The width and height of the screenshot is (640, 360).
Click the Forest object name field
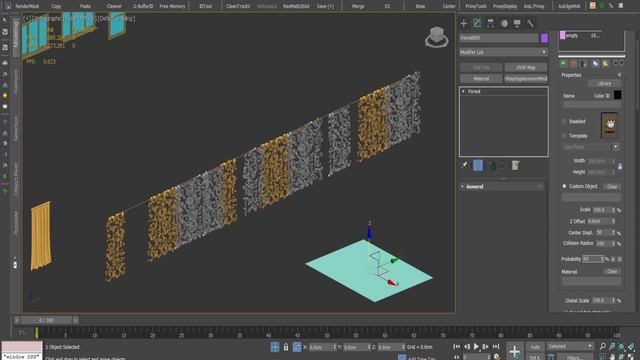(x=498, y=38)
